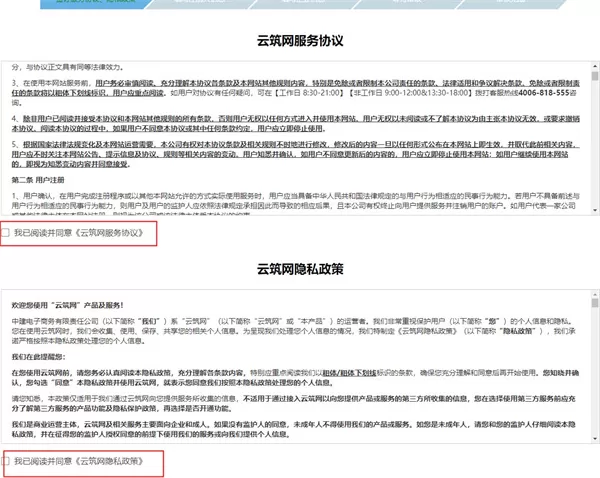Click the 云筑网隐私政策 heading

point(300,269)
